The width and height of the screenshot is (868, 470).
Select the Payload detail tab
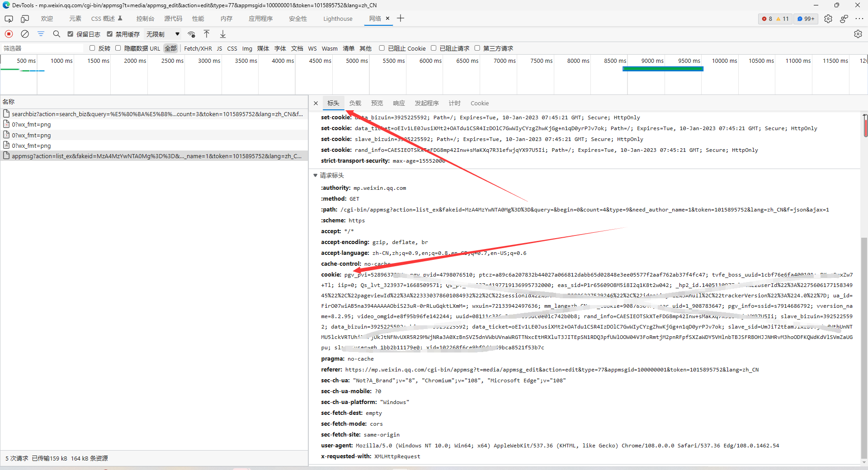click(355, 103)
